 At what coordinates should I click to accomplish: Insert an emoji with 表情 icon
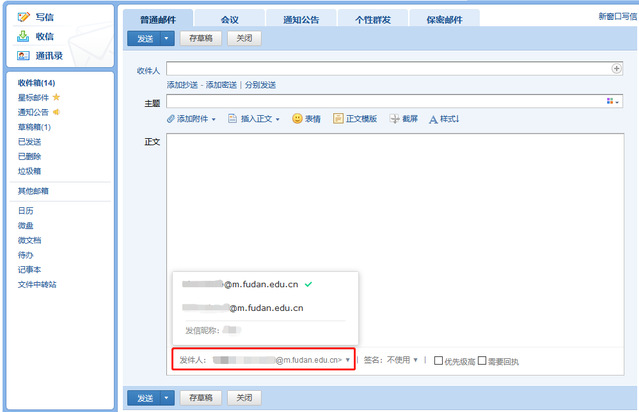tap(297, 119)
